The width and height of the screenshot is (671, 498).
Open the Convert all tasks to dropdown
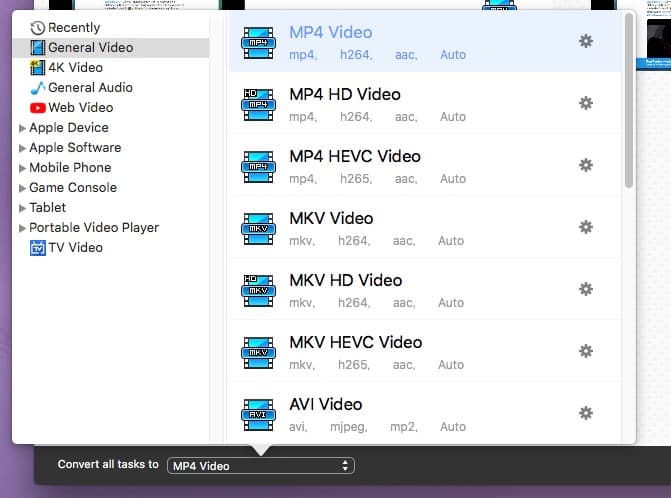[x=261, y=465]
